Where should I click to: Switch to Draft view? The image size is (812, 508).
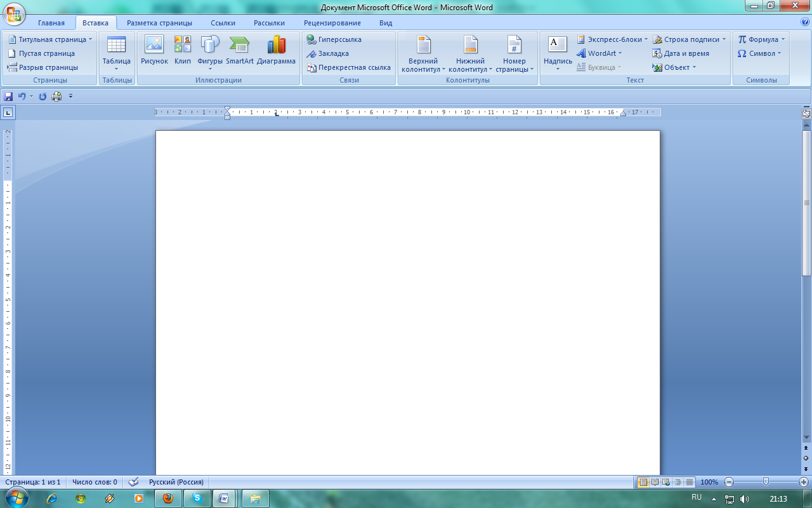(689, 483)
